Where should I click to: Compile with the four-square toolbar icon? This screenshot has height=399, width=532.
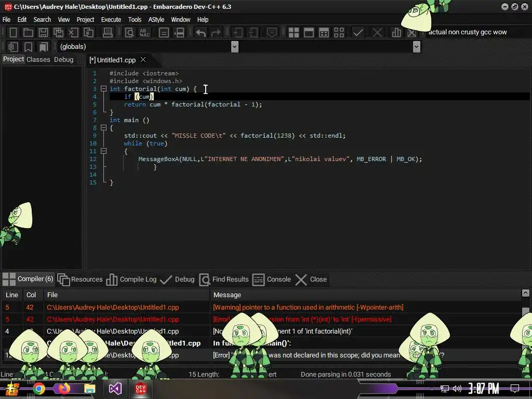pyautogui.click(x=294, y=33)
